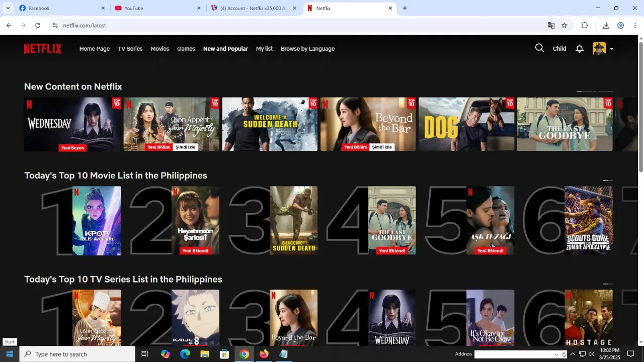Open Firefox from the taskbar
The image size is (644, 362).
(x=264, y=354)
